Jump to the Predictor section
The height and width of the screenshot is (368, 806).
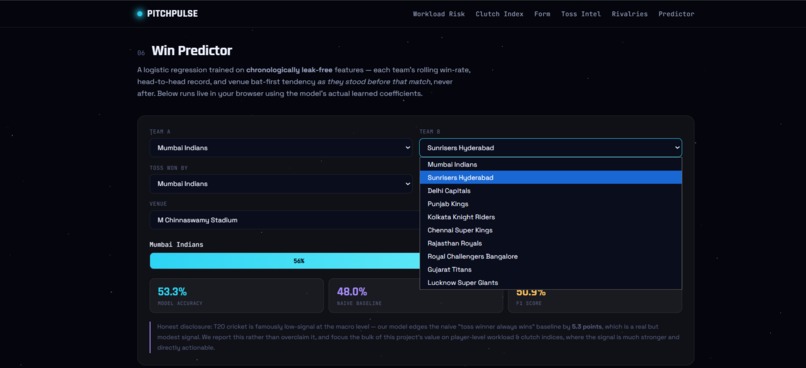(676, 14)
